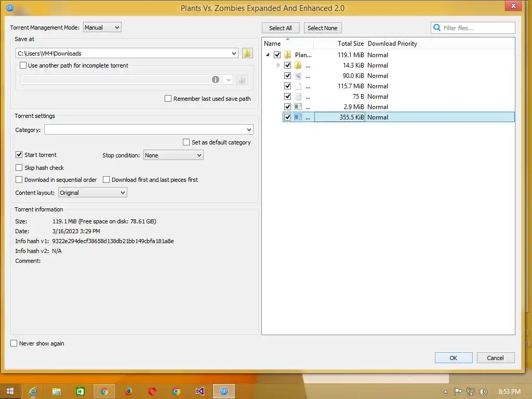This screenshot has width=532, height=399.
Task: Click the file icon in 75 B row
Action: 298,96
